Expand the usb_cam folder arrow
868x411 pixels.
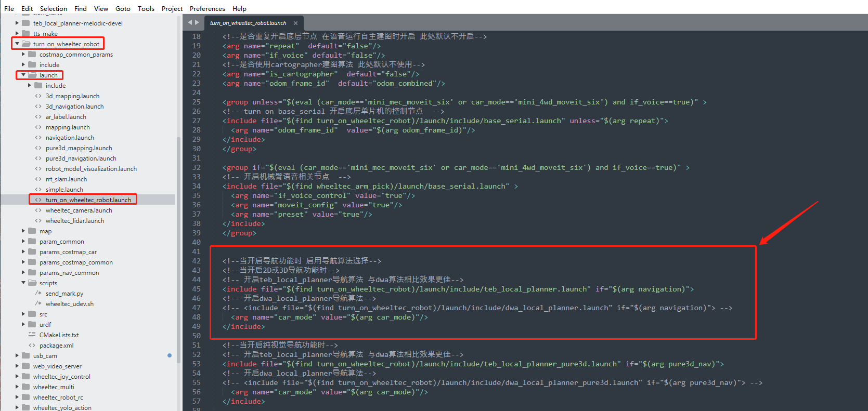pyautogui.click(x=17, y=356)
